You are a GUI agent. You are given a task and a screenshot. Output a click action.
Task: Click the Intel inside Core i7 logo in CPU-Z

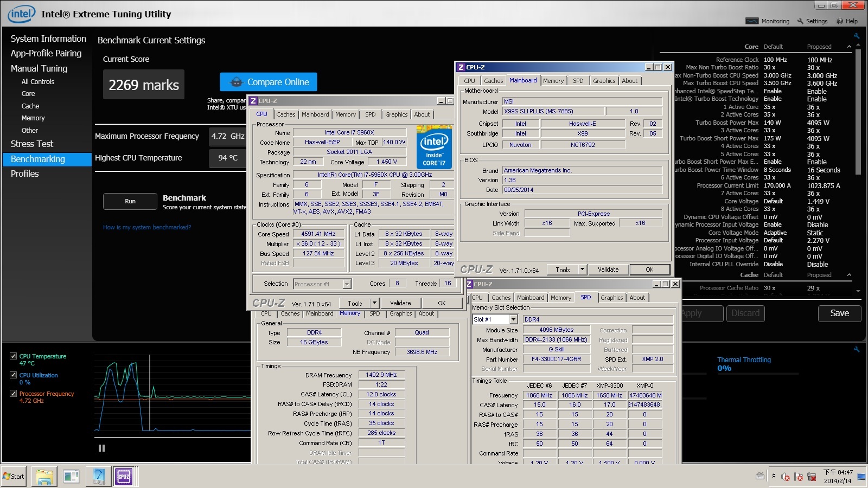434,147
